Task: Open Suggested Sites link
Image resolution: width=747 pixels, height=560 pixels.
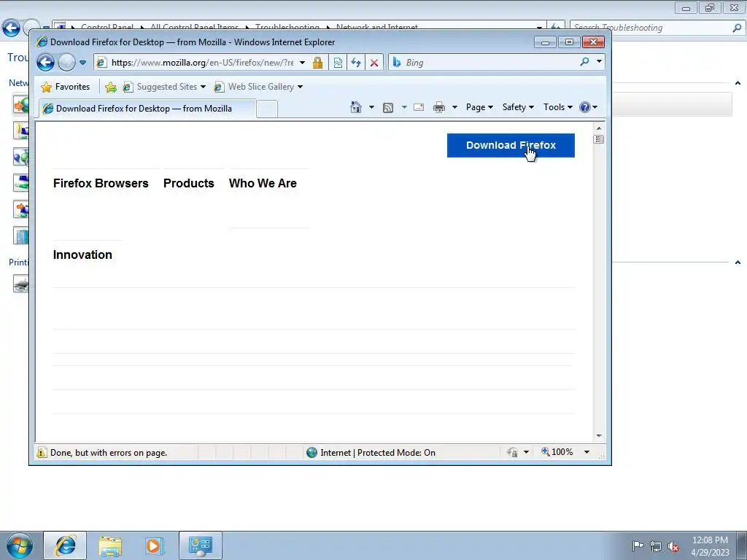Action: coord(164,87)
